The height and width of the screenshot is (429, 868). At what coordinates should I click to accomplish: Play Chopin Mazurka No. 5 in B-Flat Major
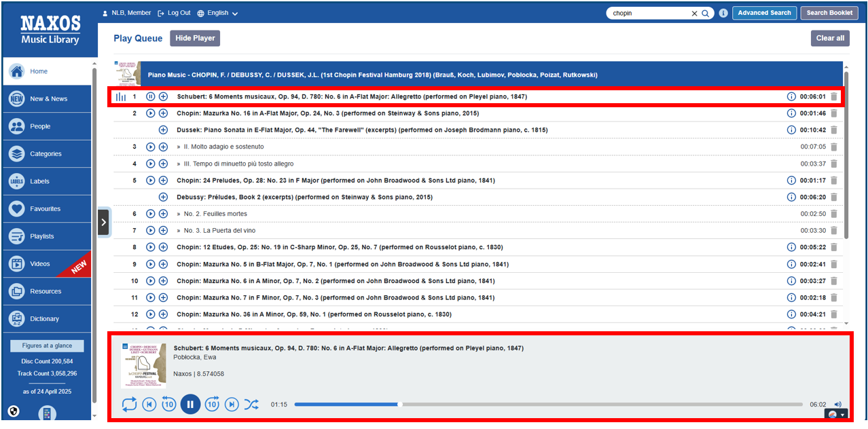point(151,264)
